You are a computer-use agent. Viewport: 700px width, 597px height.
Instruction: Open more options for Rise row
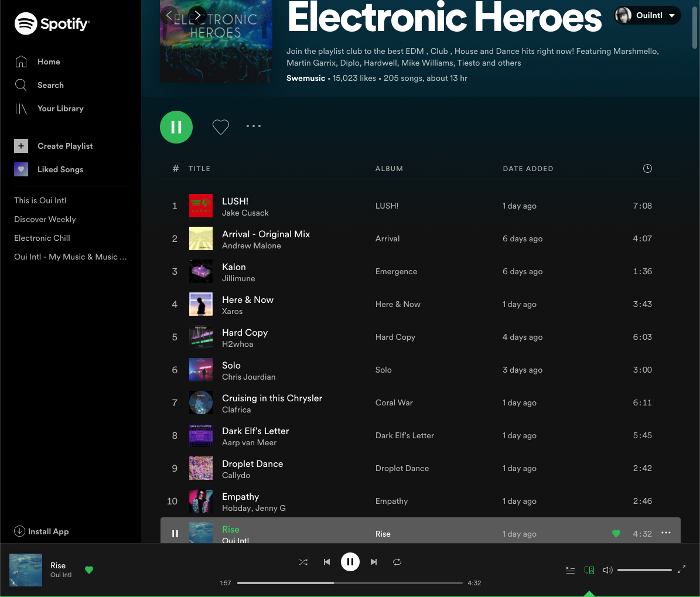coord(666,533)
